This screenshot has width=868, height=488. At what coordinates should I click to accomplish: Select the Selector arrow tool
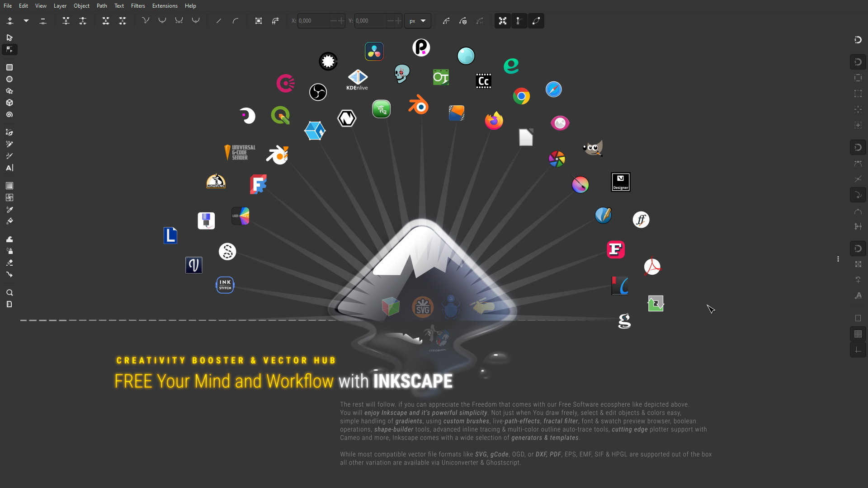pos(9,38)
